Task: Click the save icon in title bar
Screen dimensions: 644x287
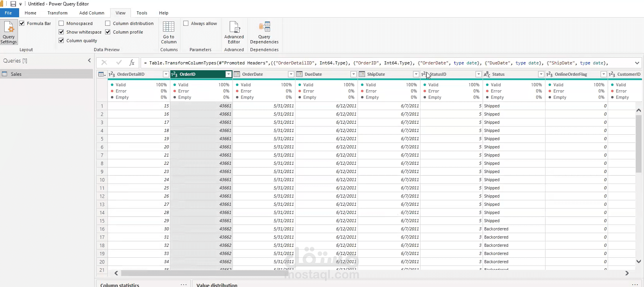Action: pyautogui.click(x=13, y=4)
